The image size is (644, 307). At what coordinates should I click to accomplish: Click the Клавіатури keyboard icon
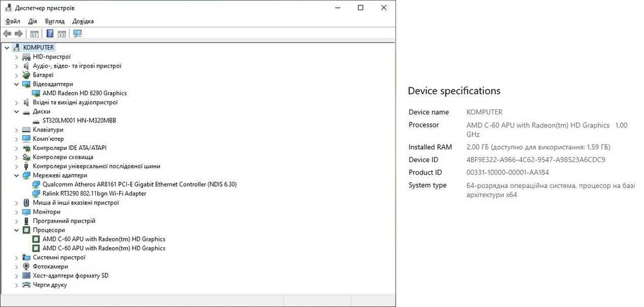tap(26, 130)
